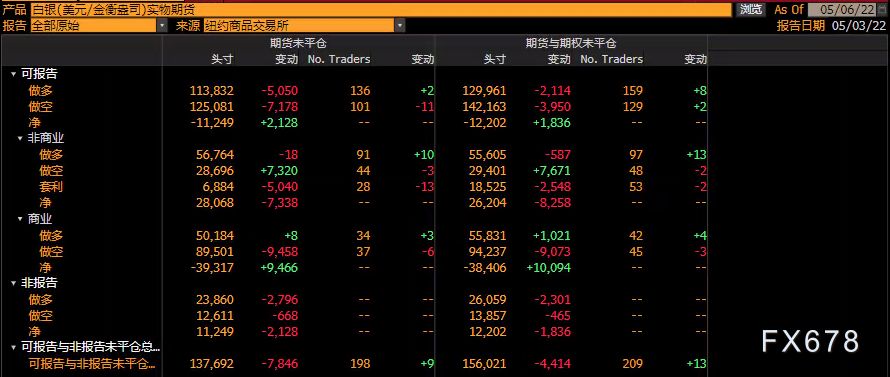The height and width of the screenshot is (377, 890).
Task: Select the 纽约商品交易所 source combo box
Action: pos(300,26)
